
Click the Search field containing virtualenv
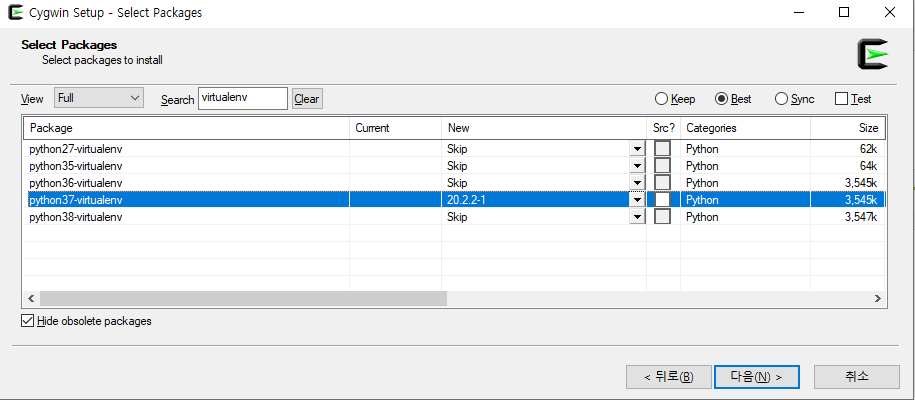click(x=243, y=98)
